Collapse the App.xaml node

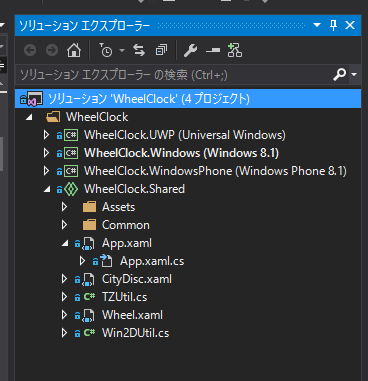coord(65,243)
